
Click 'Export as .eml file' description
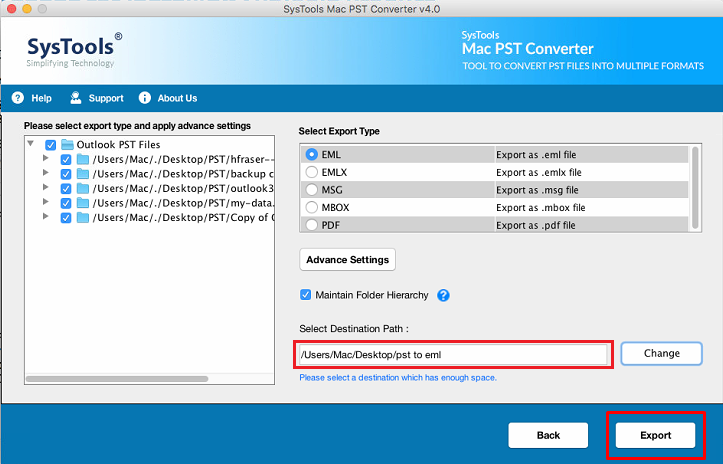pyautogui.click(x=536, y=155)
